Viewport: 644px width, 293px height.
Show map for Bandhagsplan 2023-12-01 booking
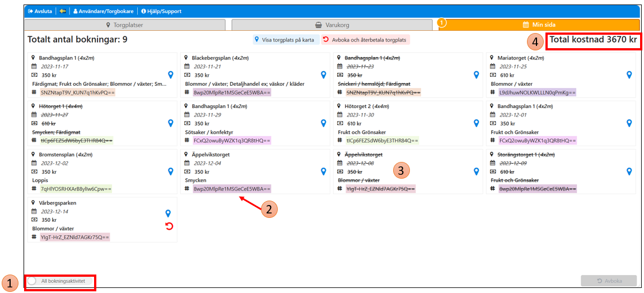(x=629, y=123)
